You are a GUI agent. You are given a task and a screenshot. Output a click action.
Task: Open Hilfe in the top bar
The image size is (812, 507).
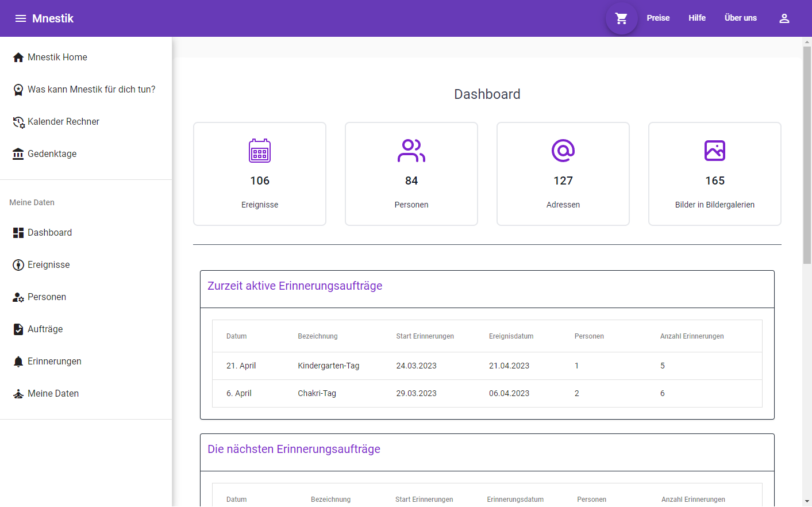[x=696, y=18]
